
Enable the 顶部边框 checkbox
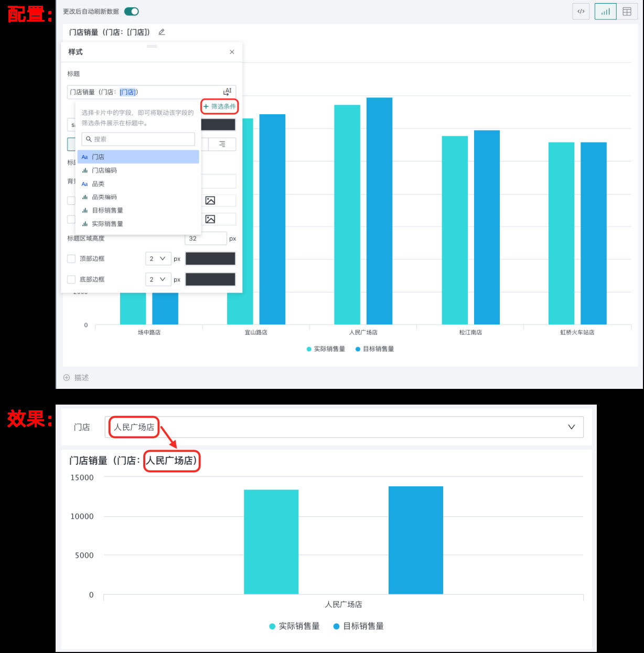tap(71, 259)
